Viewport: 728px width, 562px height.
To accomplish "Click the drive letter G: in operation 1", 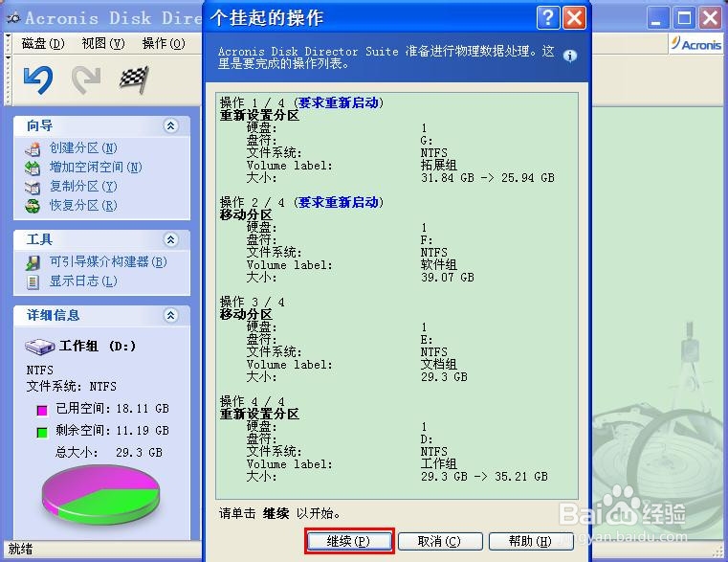I will tap(427, 141).
